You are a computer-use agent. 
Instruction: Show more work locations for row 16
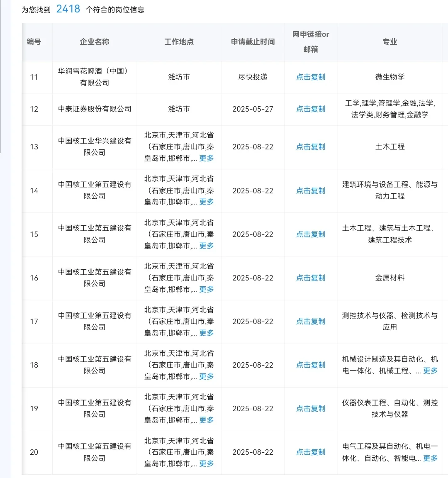206,289
